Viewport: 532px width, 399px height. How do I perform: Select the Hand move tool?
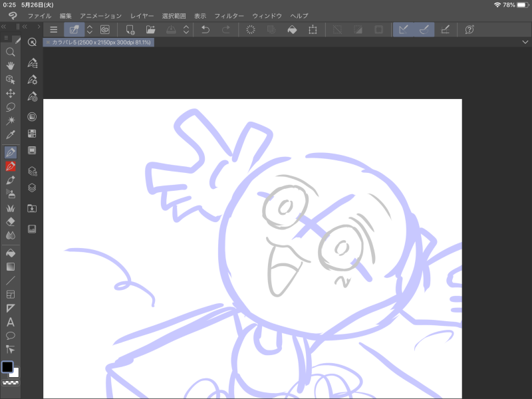point(11,65)
